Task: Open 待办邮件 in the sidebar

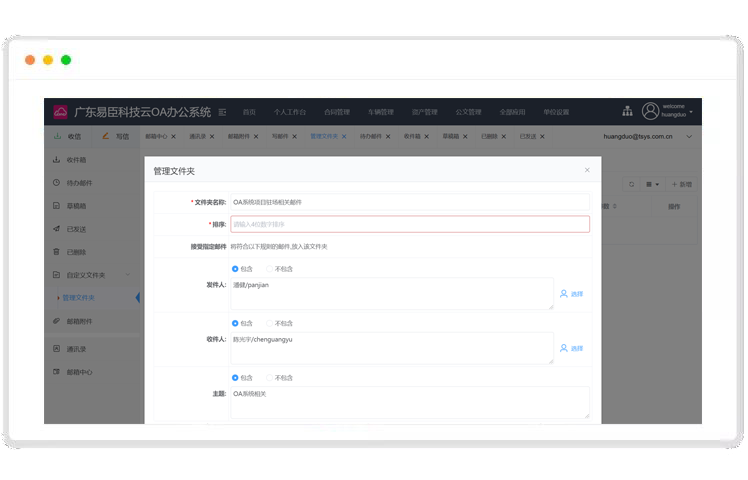Action: 93,183
